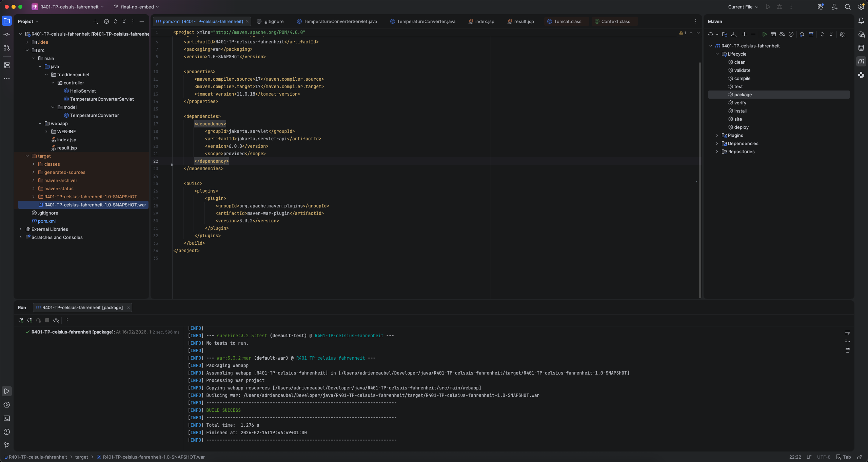
Task: Open the Terminal tool window
Action: click(x=7, y=418)
